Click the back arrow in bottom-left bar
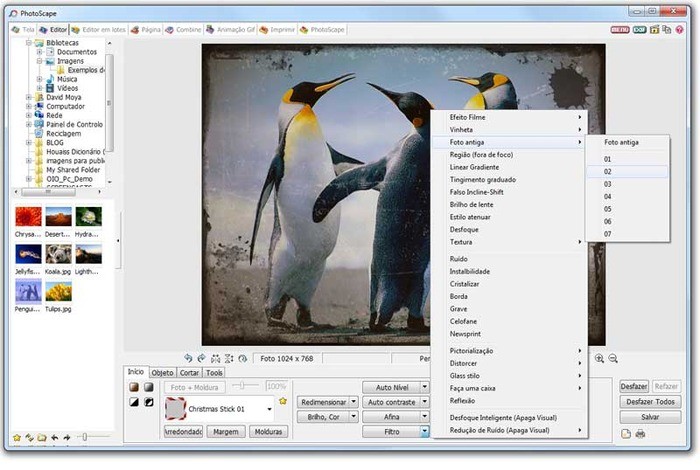This screenshot has width=700, height=470. (x=54, y=437)
